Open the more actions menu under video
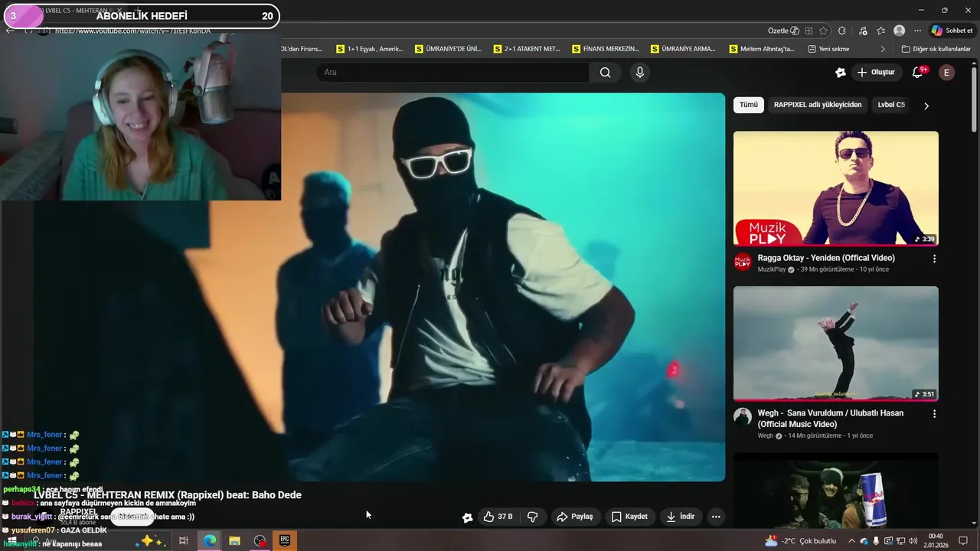980x551 pixels. pyautogui.click(x=716, y=517)
